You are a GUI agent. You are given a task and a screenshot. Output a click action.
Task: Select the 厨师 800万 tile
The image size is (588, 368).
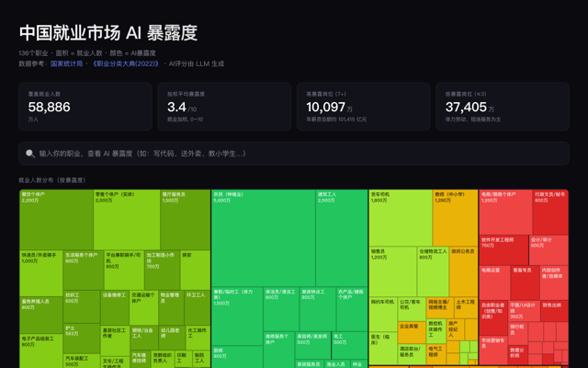(237, 357)
